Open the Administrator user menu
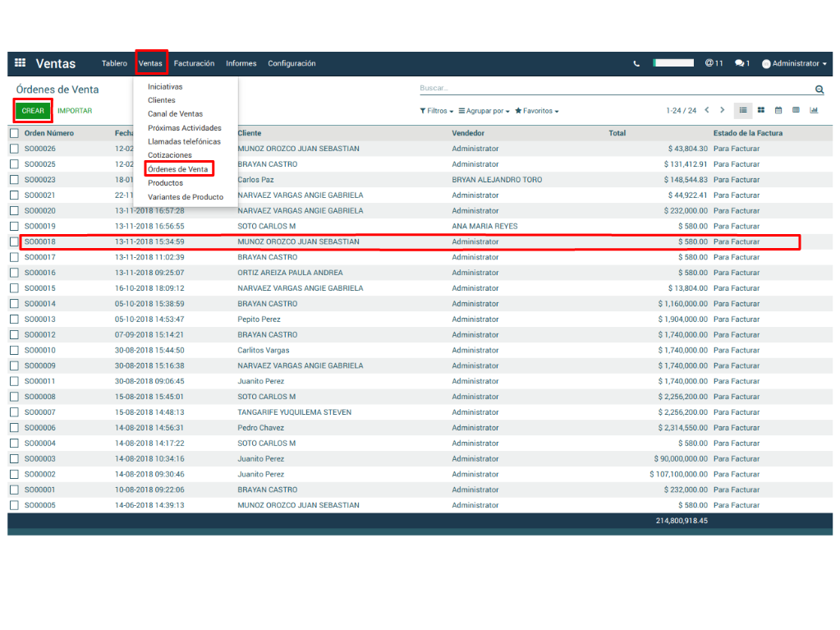Viewport: 840px width, 630px height. (794, 64)
